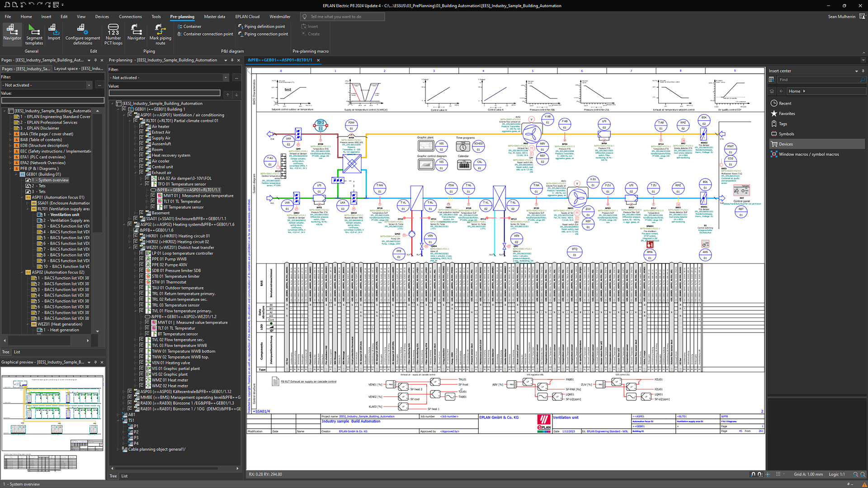This screenshot has width=868, height=488.
Task: Click the Import pre-planning icon
Action: (53, 29)
